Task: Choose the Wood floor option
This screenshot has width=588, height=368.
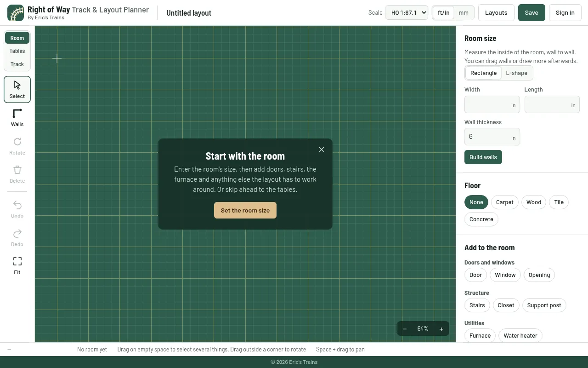Action: point(534,202)
